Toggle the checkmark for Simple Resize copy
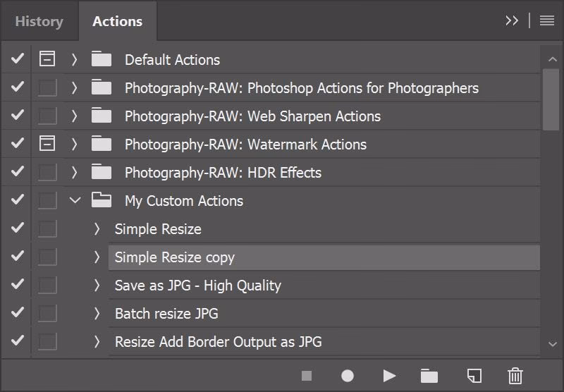 (17, 256)
